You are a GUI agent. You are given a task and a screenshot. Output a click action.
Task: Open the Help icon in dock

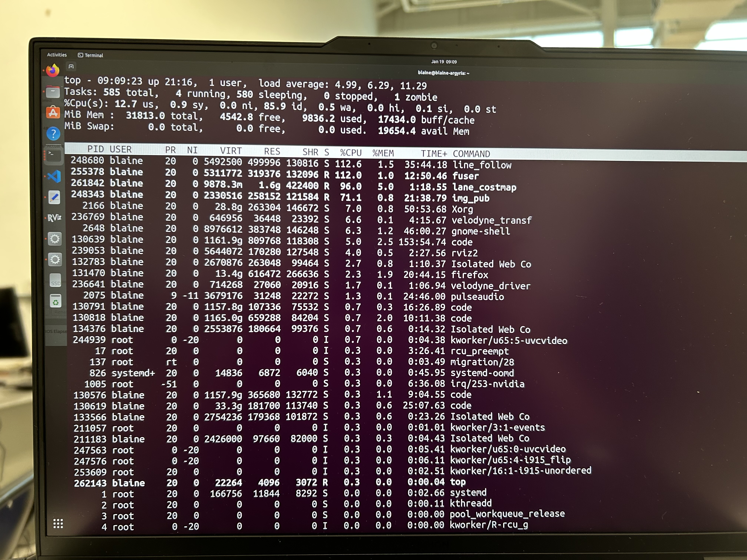click(53, 134)
